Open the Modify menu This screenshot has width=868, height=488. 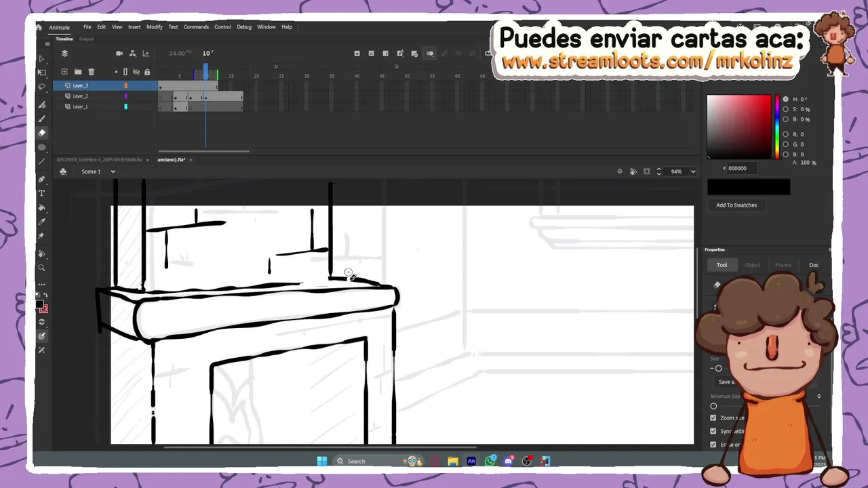pyautogui.click(x=155, y=27)
